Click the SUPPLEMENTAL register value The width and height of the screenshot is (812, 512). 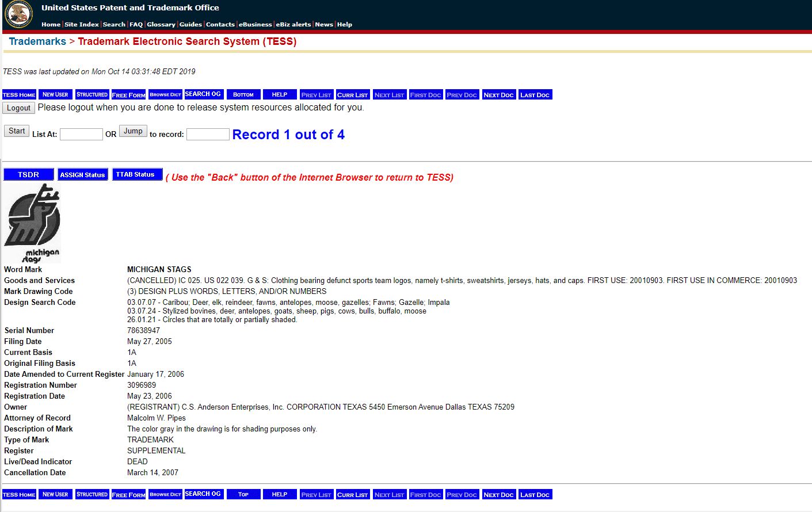[157, 450]
